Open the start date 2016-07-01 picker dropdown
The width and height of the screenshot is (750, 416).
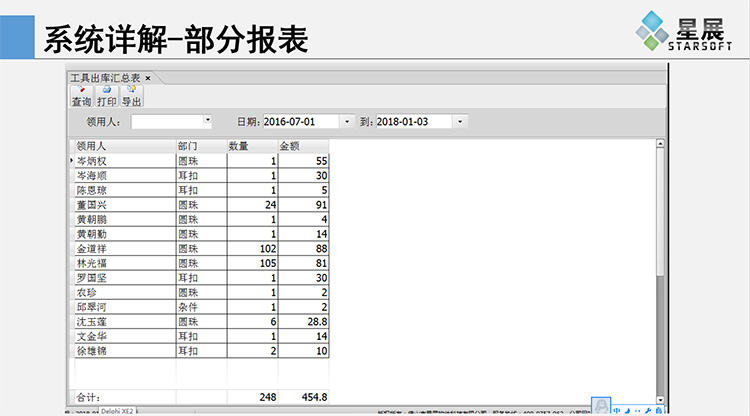pyautogui.click(x=347, y=121)
